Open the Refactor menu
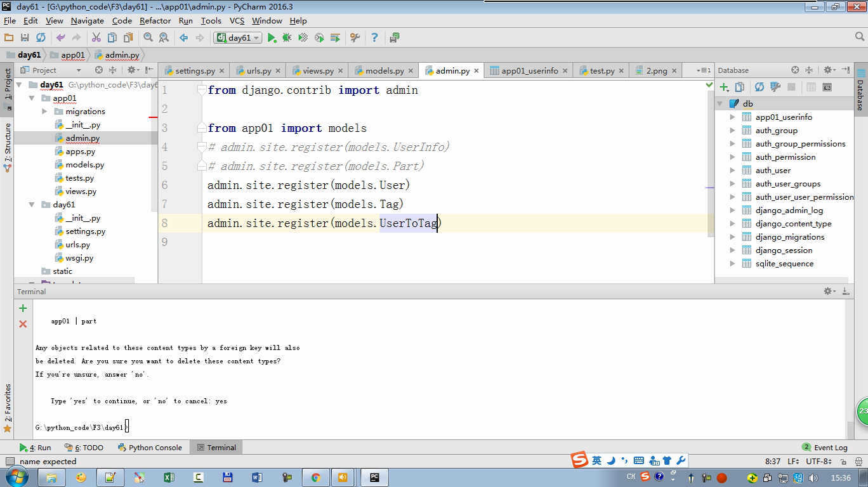868x487 pixels. 155,20
